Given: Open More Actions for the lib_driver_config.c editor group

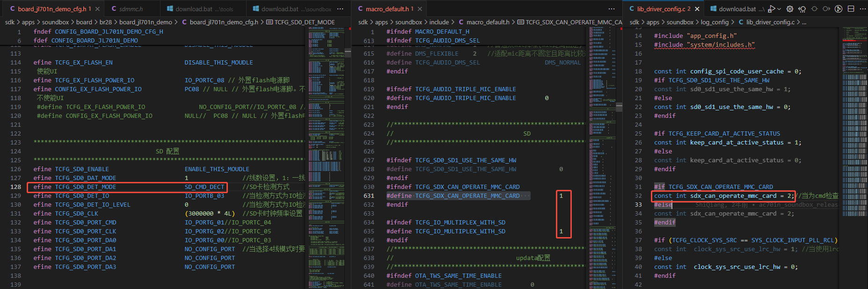Looking at the screenshot, I should pyautogui.click(x=862, y=9).
